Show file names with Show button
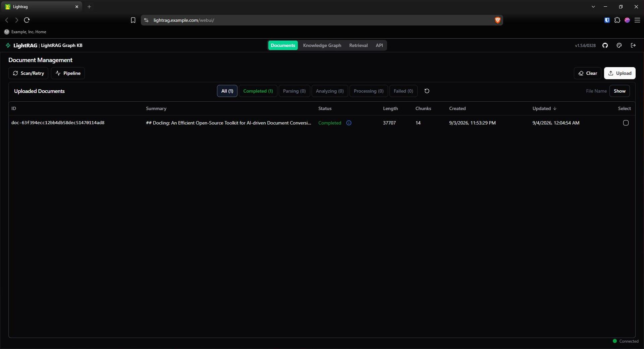This screenshot has width=644, height=349. (620, 91)
